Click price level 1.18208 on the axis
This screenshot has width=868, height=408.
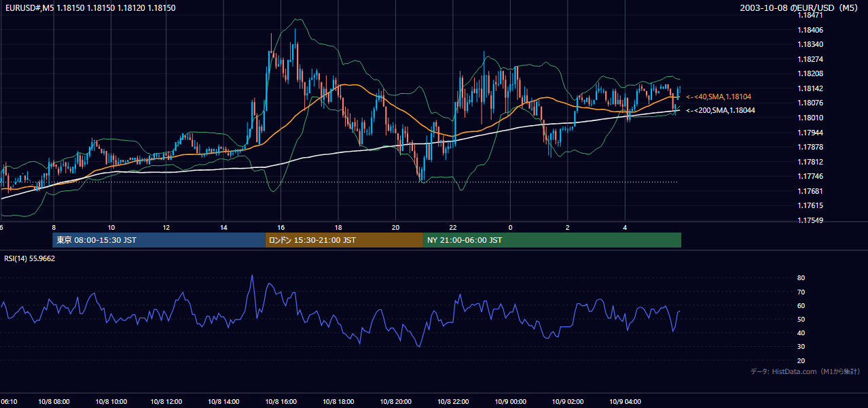click(810, 73)
